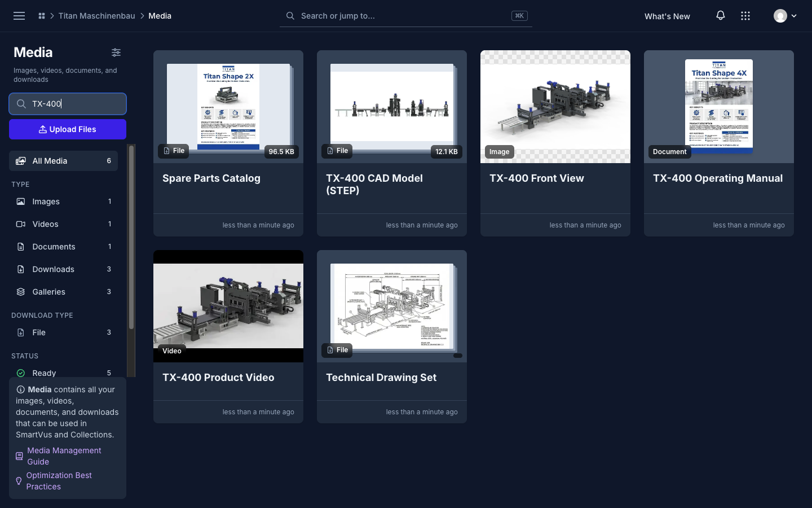Click 12.1 KB size badge
Viewport: 812px width, 508px height.
point(446,151)
